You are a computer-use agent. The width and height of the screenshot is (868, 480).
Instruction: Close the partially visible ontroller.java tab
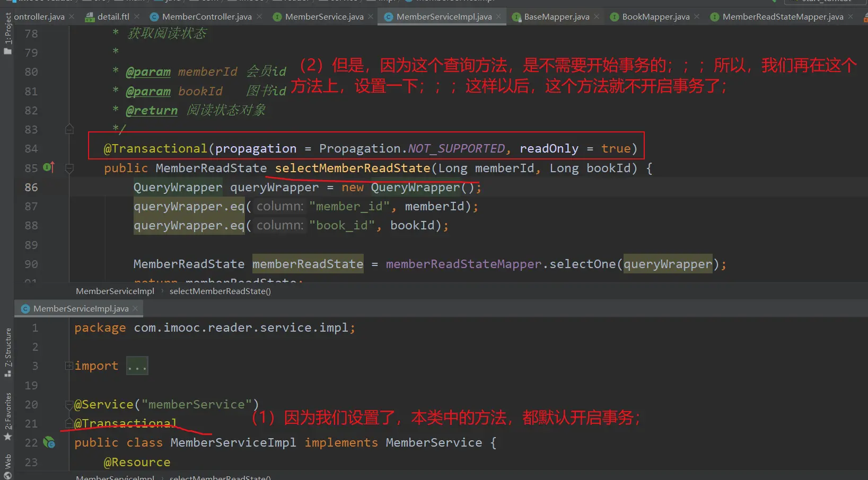(x=72, y=16)
